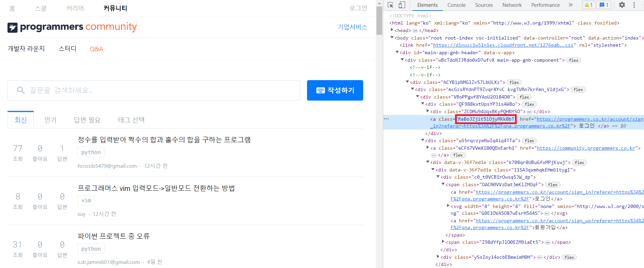This screenshot has height=268, width=644.
Task: Open the 스터디 section
Action: (67, 49)
